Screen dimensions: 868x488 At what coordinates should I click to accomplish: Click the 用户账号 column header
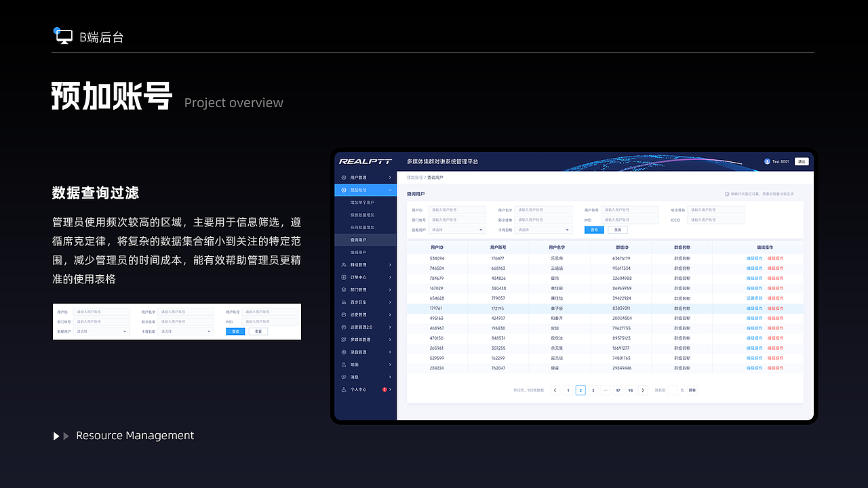[x=498, y=247]
